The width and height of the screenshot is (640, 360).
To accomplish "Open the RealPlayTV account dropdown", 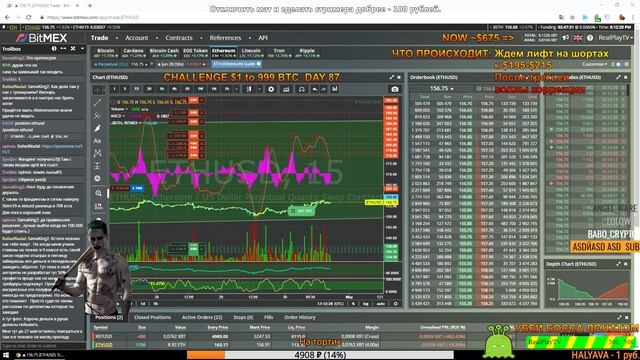I will (x=616, y=38).
